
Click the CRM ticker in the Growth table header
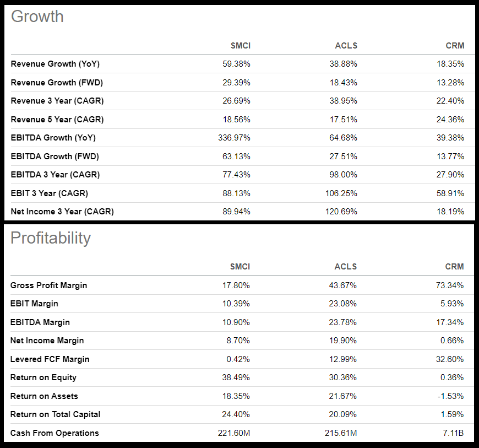coord(455,46)
